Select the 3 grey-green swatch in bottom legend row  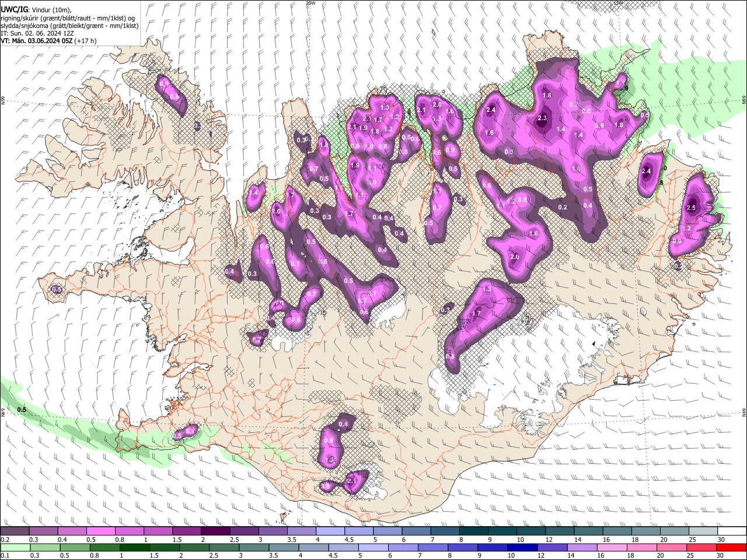click(x=254, y=547)
